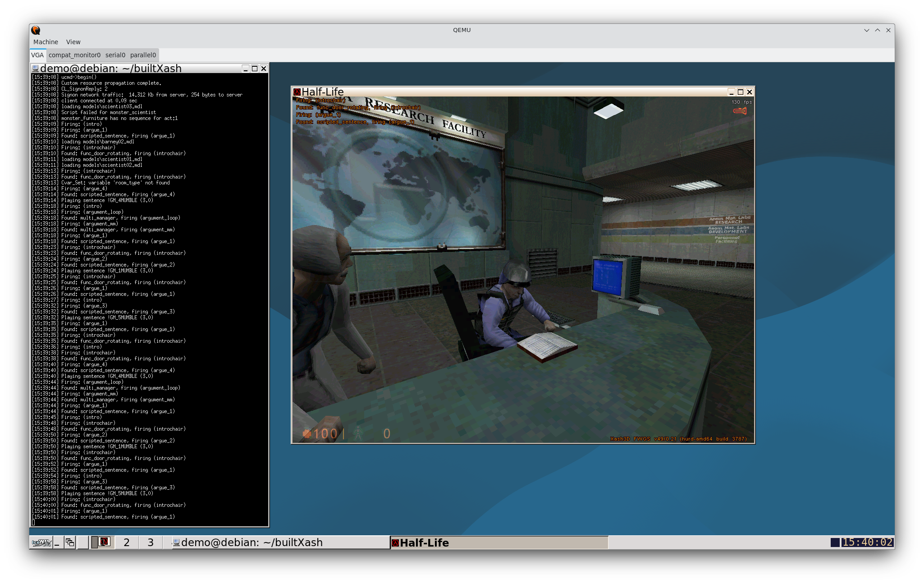Switch to workspace 2
The height and width of the screenshot is (584, 924).
point(127,543)
